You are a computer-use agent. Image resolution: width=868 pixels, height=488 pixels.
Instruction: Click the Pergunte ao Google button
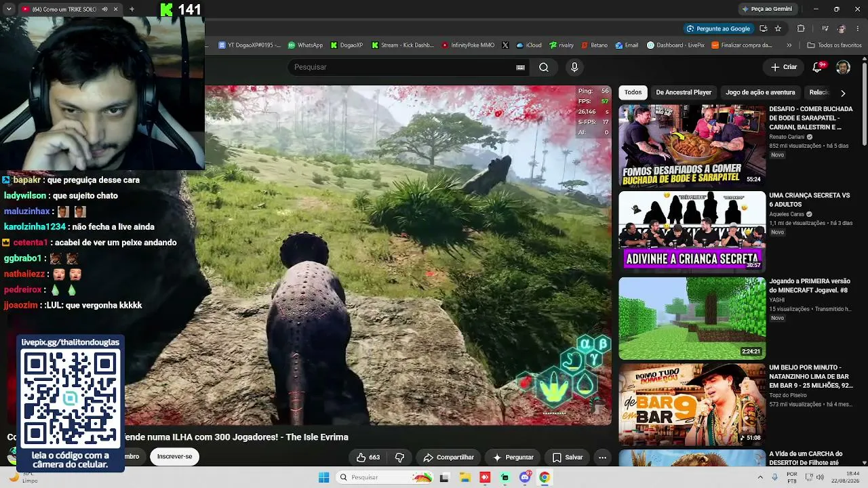[718, 28]
